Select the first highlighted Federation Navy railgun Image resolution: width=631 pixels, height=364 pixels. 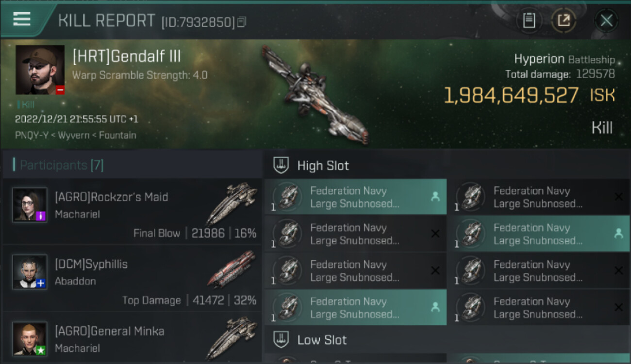(x=356, y=197)
